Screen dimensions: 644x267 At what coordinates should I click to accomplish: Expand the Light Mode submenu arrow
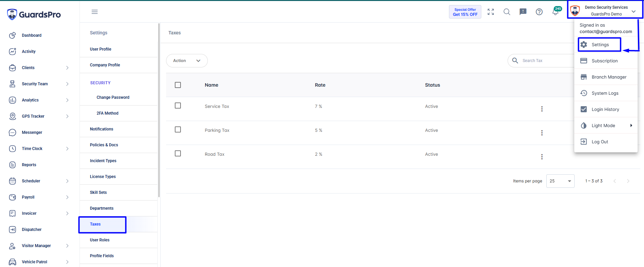tap(631, 125)
